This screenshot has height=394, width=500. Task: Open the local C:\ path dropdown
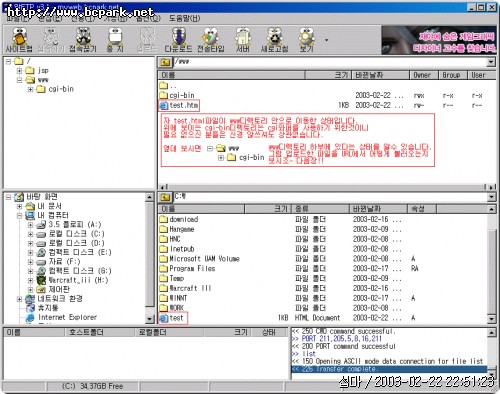[x=491, y=197]
